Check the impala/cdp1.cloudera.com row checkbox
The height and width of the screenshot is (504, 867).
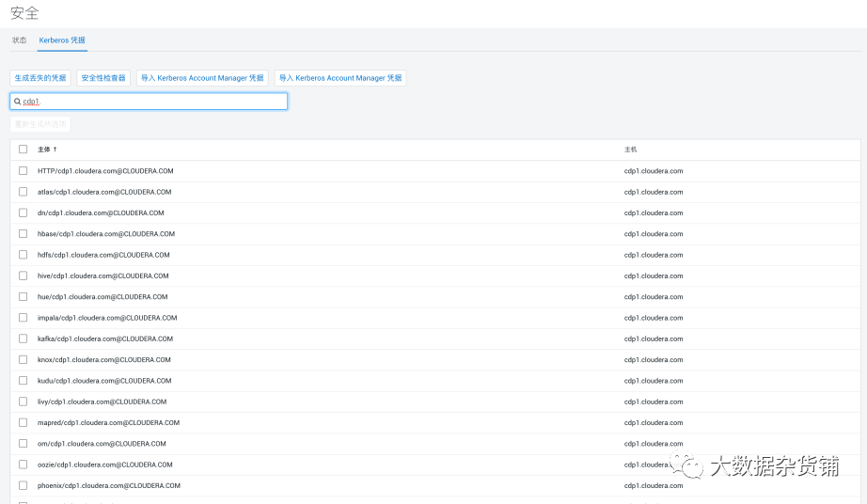tap(23, 318)
